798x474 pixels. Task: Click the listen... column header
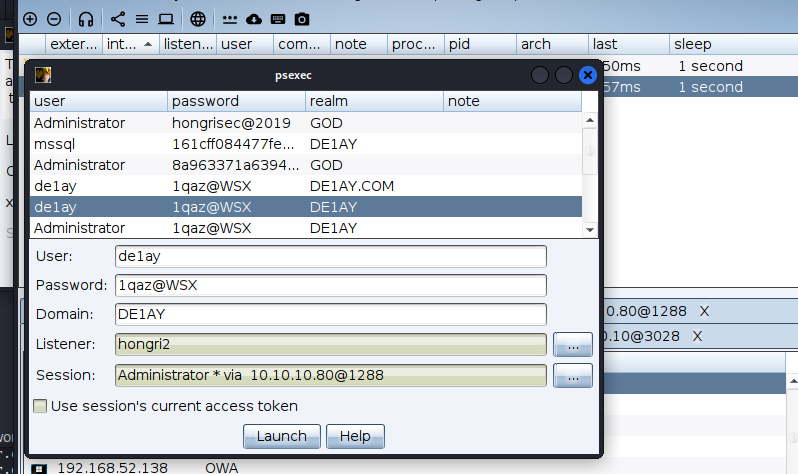click(x=188, y=44)
